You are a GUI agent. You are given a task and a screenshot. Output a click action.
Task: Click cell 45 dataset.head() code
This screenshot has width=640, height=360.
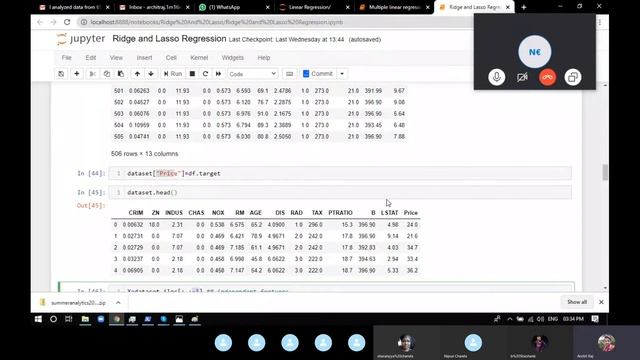pyautogui.click(x=340, y=192)
